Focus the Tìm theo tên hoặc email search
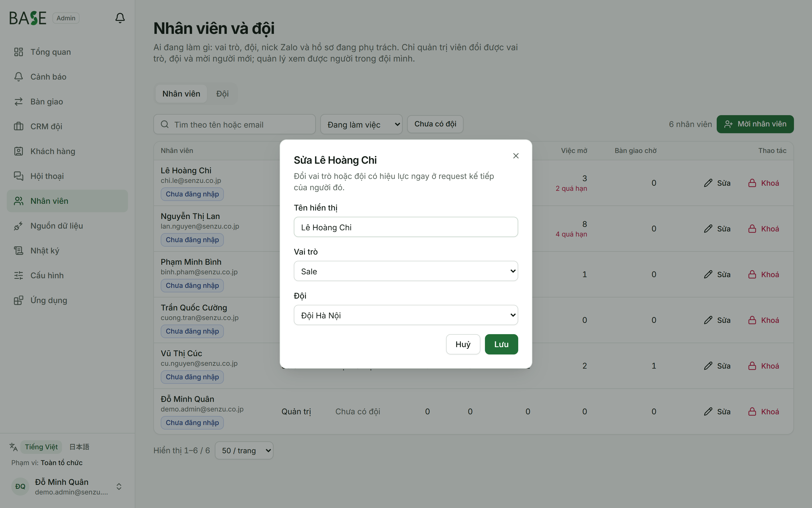The image size is (812, 508). pyautogui.click(x=234, y=124)
